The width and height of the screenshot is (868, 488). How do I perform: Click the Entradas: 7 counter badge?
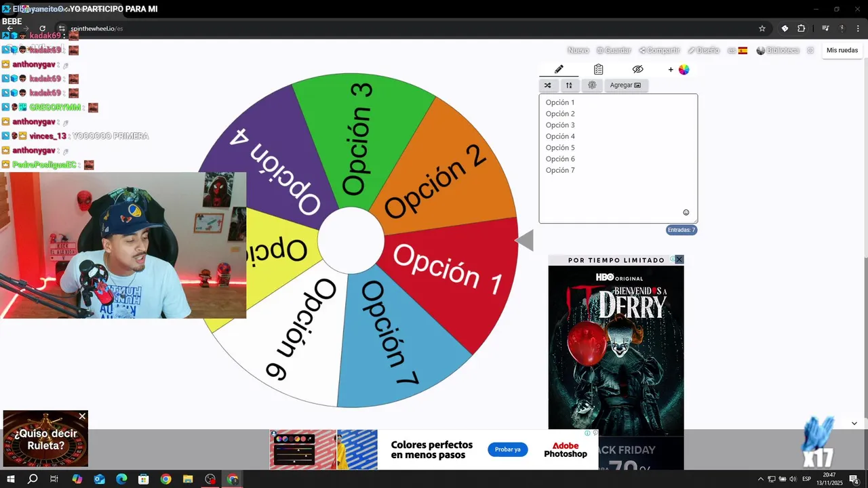681,230
